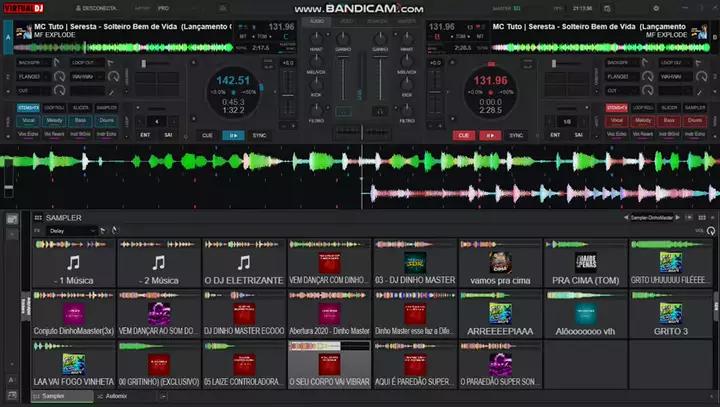Click the sampler grid view icon at right
The width and height of the screenshot is (720, 407).
[702, 218]
